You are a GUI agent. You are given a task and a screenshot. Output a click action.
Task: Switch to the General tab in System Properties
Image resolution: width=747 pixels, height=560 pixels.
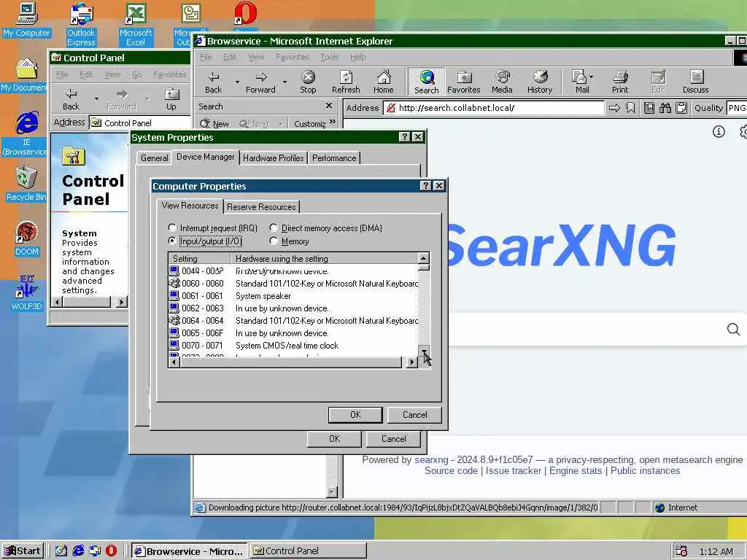[155, 158]
